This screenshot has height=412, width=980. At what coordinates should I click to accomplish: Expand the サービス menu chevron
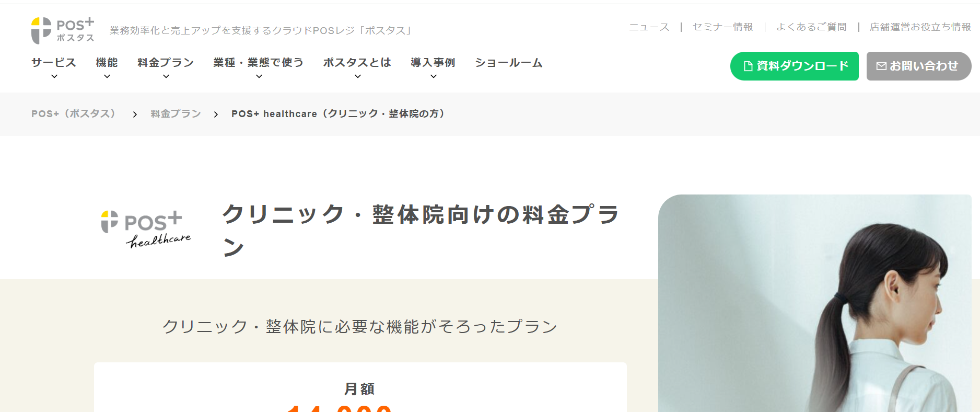(54, 76)
